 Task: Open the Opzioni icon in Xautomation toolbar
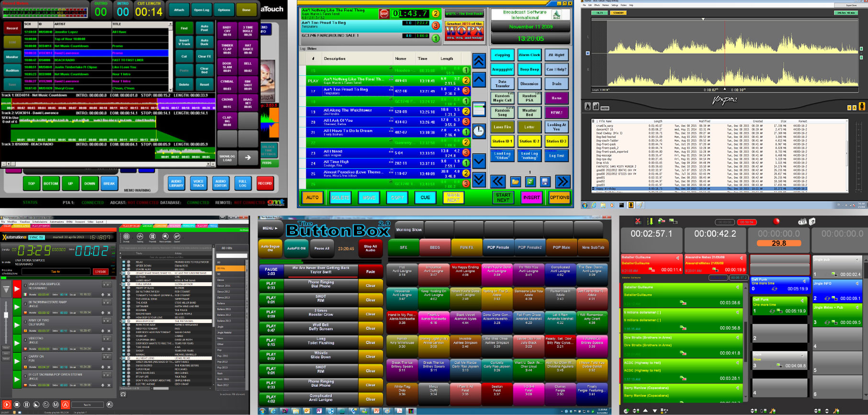(177, 237)
